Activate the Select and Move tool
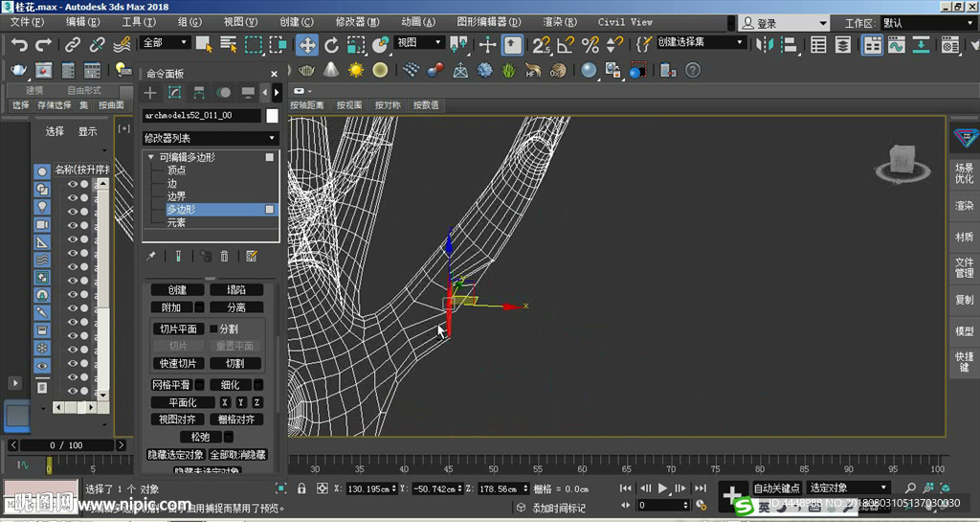 [x=307, y=44]
